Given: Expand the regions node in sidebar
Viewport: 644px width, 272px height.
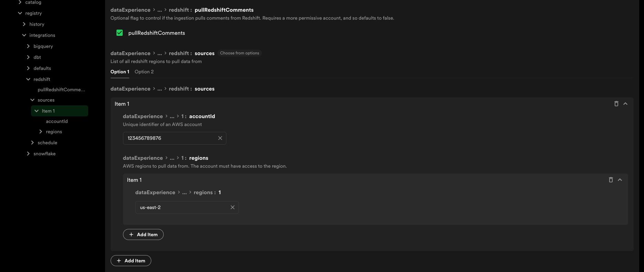Looking at the screenshot, I should pos(41,132).
